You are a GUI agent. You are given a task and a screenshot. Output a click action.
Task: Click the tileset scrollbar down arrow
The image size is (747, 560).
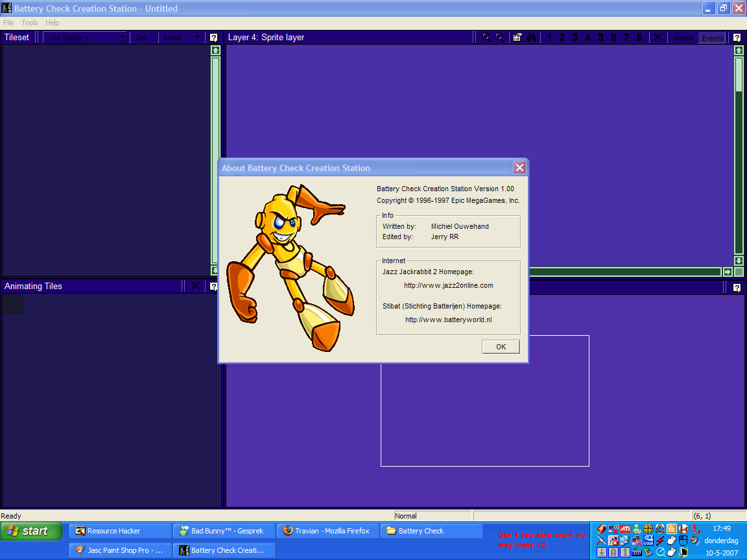tap(215, 270)
